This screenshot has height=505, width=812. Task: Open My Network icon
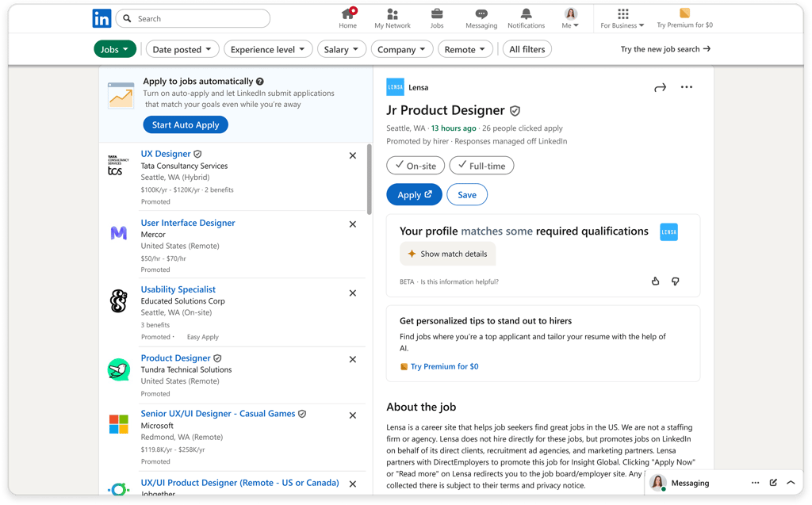click(x=393, y=14)
